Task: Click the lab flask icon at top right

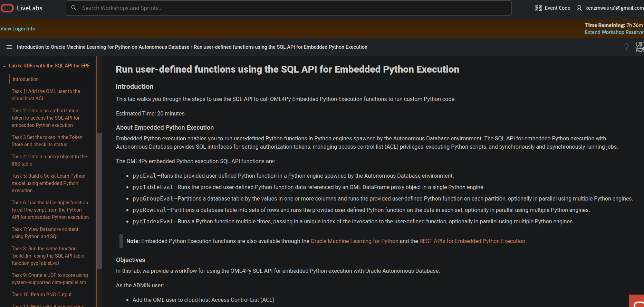Action: (x=640, y=47)
